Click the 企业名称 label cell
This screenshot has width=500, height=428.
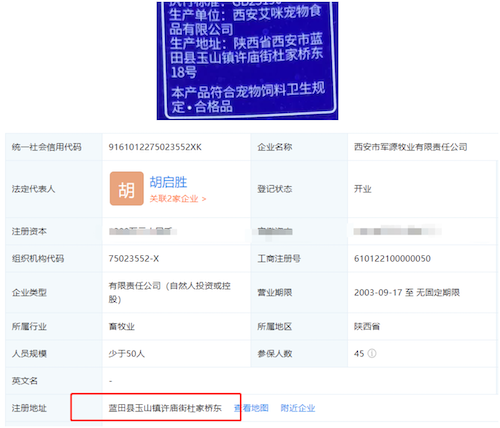click(299, 147)
